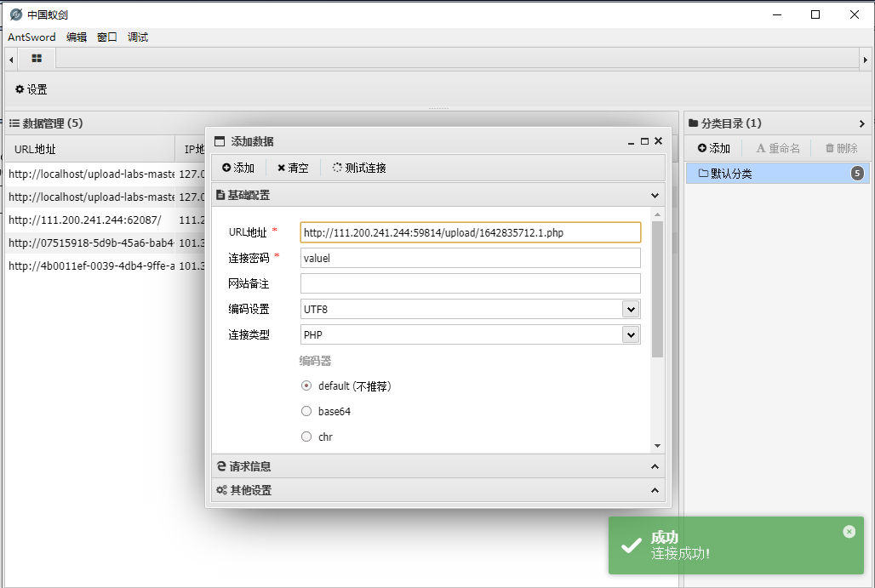Click 清空 to clear the form
875x588 pixels.
pyautogui.click(x=293, y=168)
